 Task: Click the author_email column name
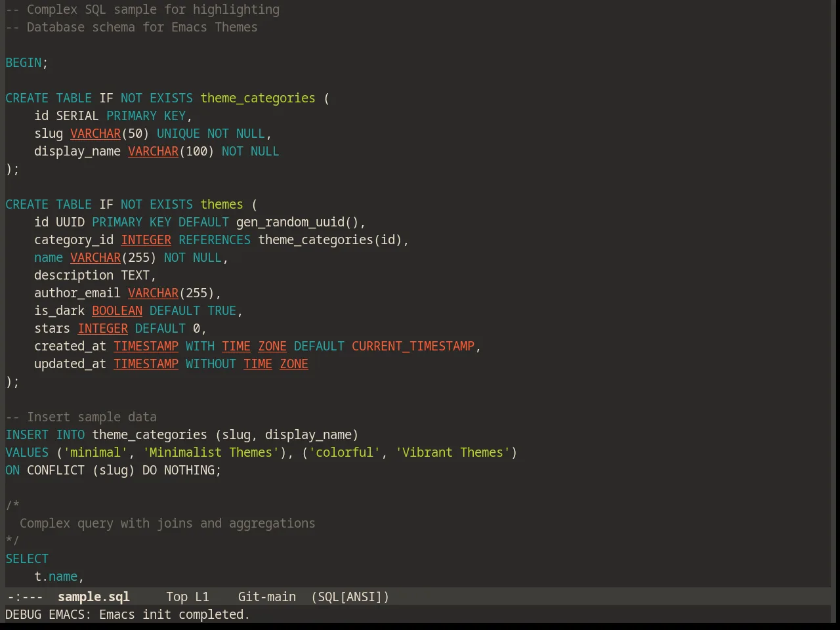click(x=77, y=293)
